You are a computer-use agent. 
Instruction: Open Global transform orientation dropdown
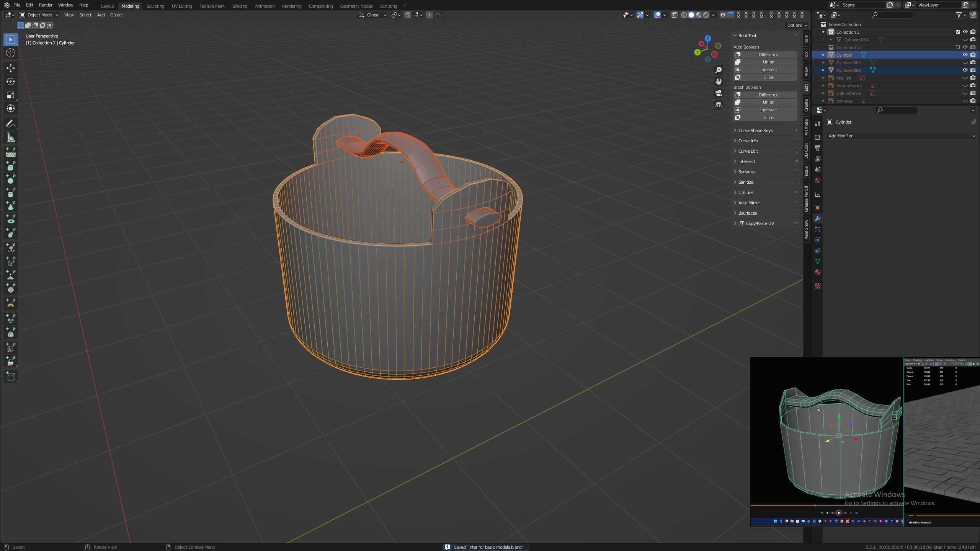pos(373,15)
